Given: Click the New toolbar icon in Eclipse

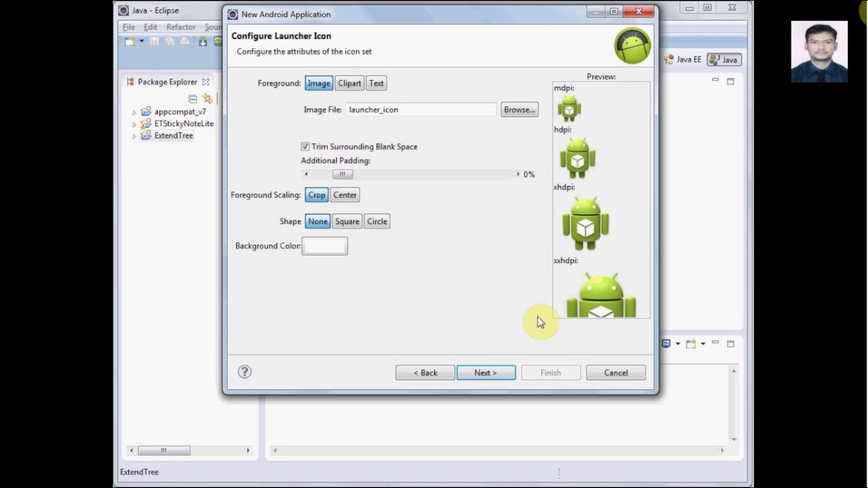Looking at the screenshot, I should (130, 41).
